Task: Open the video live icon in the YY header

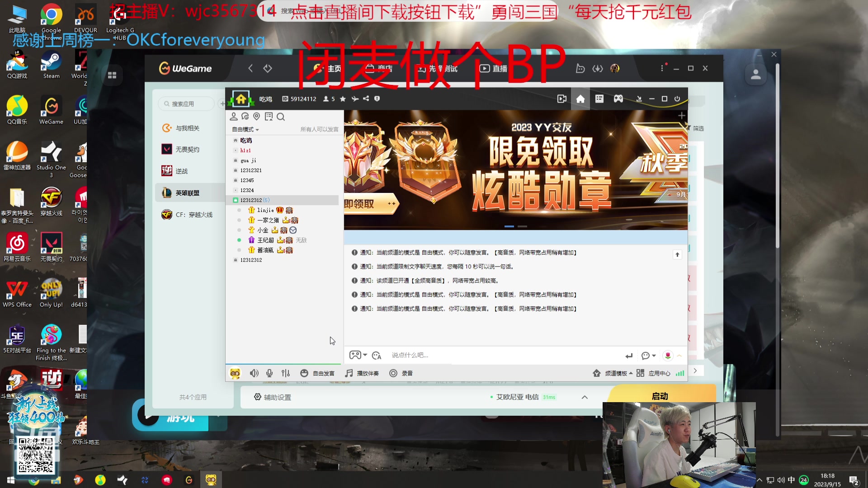Action: click(x=562, y=99)
